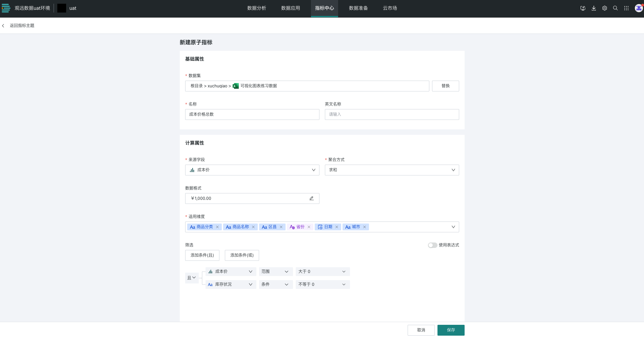Click the Excel icon beside 可视化图表练习数据
This screenshot has height=337, width=644.
click(234, 86)
